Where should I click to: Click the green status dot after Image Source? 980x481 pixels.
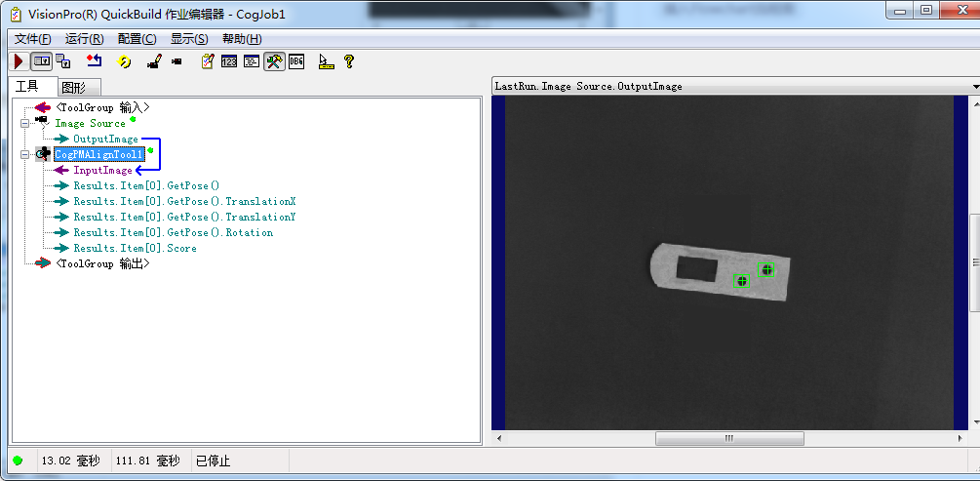tap(133, 119)
